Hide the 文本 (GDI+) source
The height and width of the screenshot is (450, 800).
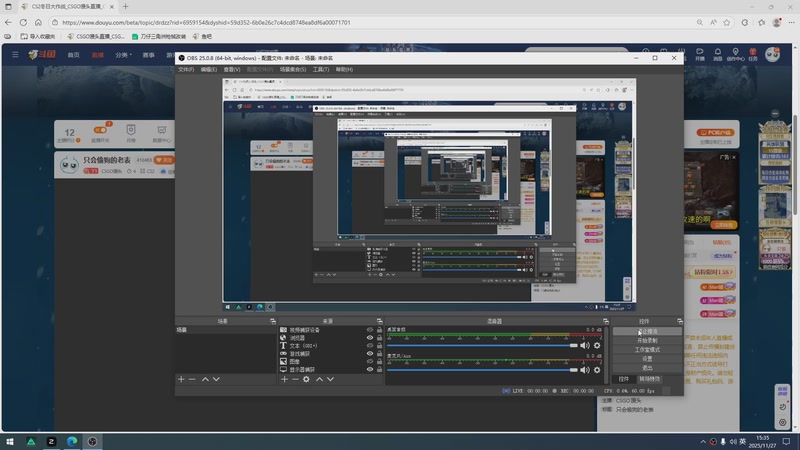click(x=370, y=346)
